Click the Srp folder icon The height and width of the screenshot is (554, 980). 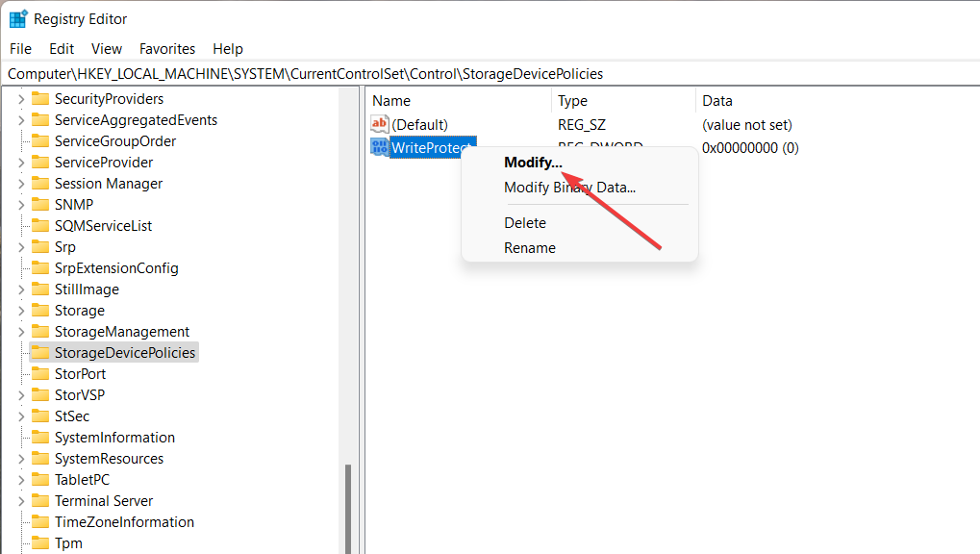tap(40, 247)
